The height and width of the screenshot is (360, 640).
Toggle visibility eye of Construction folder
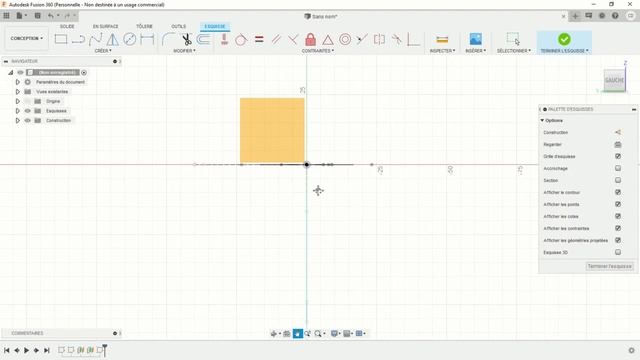[x=28, y=120]
